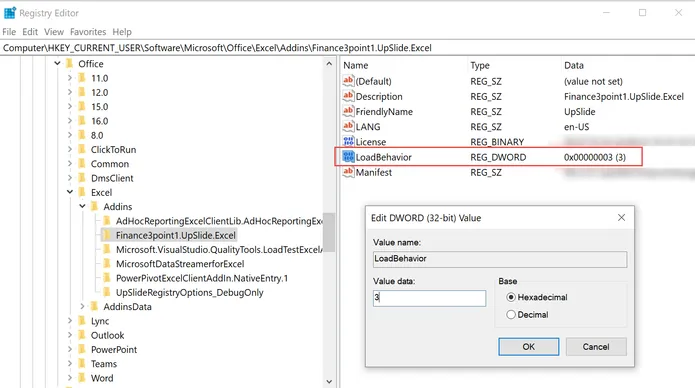695x388 pixels.
Task: Click the Registry Editor app icon in title bar
Action: point(10,13)
